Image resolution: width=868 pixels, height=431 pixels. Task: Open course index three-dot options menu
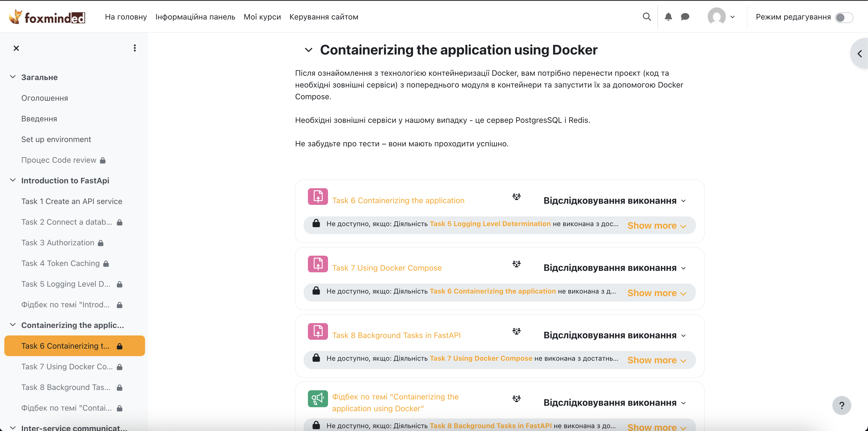[x=134, y=48]
